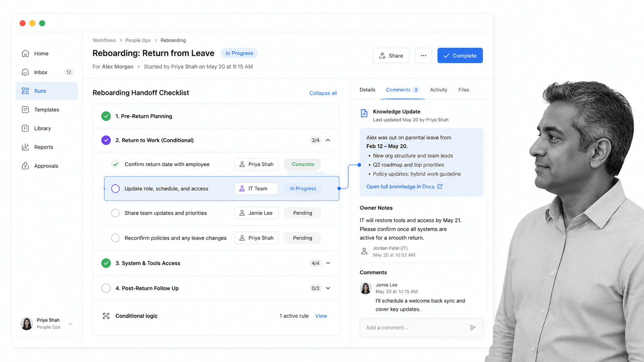Open the Reports chart icon
Screen dimensions: 644x362
[x=25, y=147]
